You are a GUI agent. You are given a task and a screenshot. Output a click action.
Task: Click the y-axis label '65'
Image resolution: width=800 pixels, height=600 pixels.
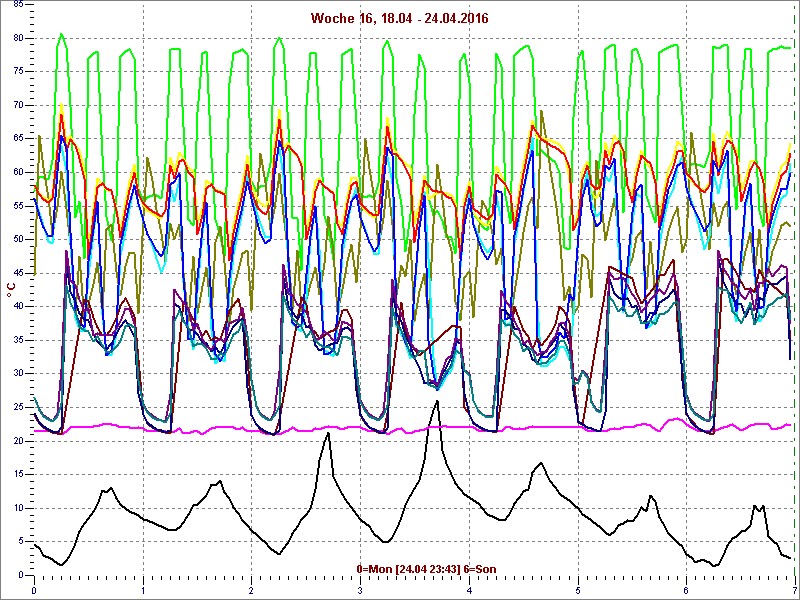18,139
